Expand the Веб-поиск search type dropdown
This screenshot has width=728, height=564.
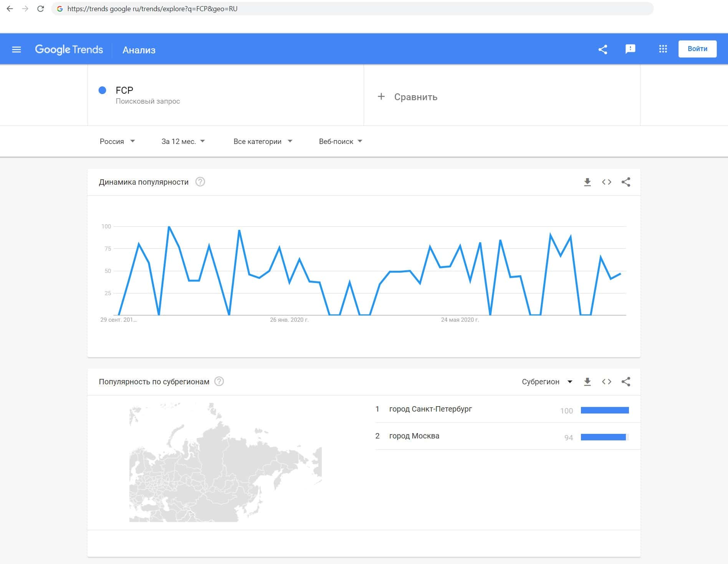[x=341, y=141]
